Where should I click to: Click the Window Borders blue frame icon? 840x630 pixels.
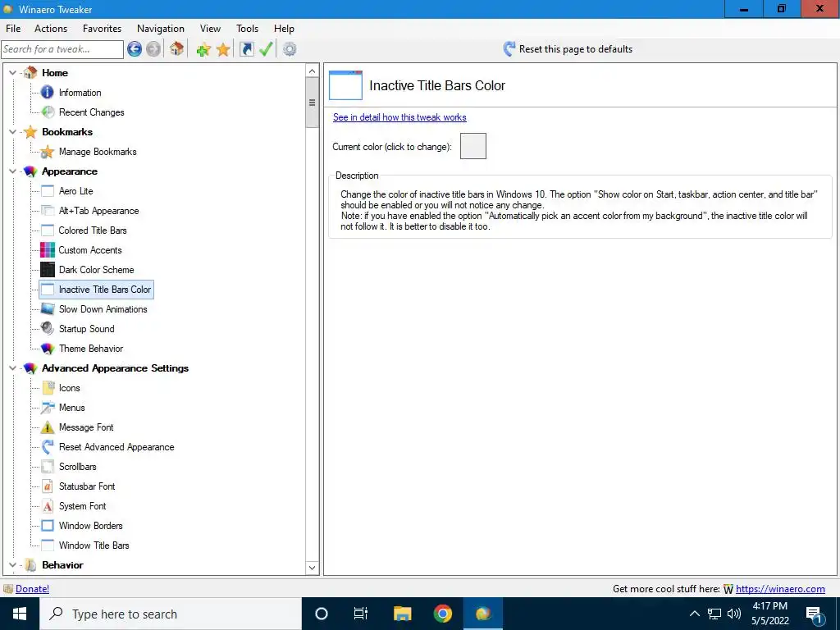(47, 526)
